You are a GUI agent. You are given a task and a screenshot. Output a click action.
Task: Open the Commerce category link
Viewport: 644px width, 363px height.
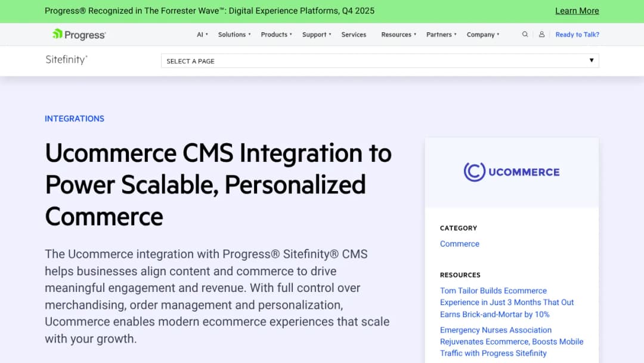click(460, 244)
